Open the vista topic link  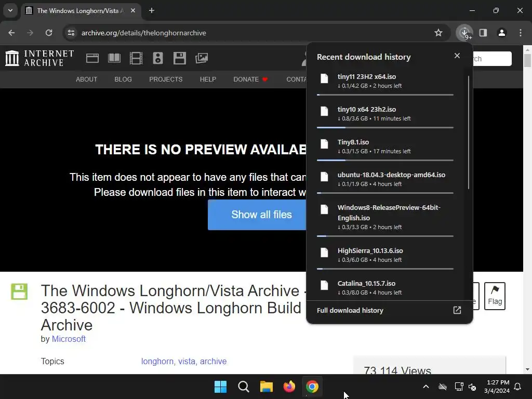pyautogui.click(x=187, y=362)
